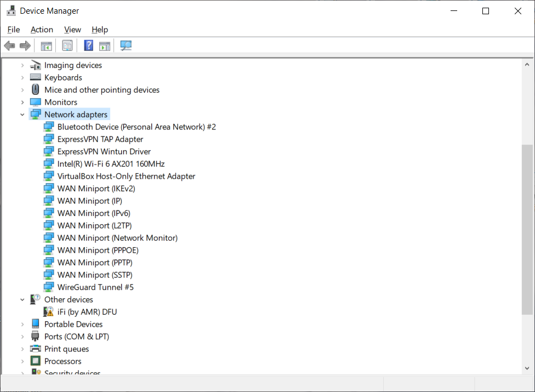The image size is (535, 392).
Task: Open the View menu
Action: pyautogui.click(x=72, y=30)
